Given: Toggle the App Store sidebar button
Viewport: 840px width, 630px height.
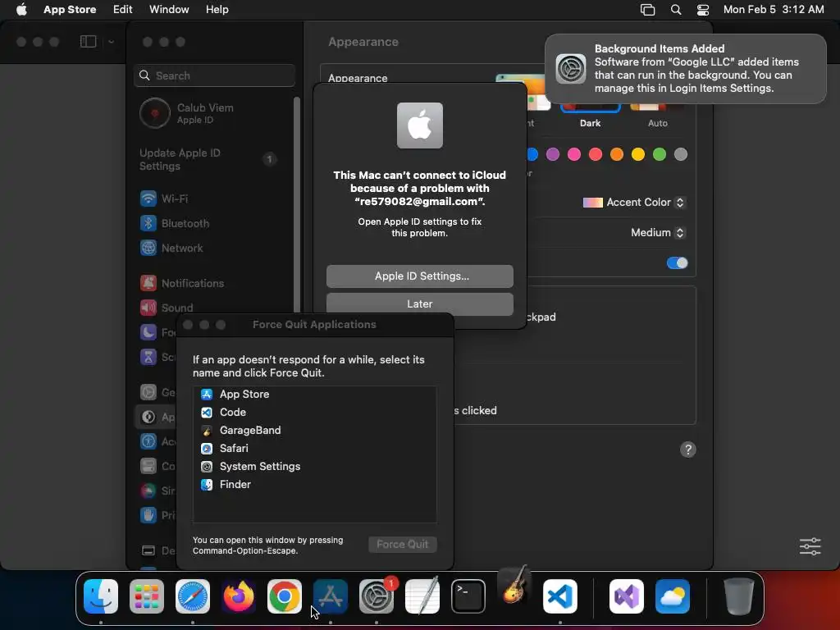Looking at the screenshot, I should [x=88, y=41].
